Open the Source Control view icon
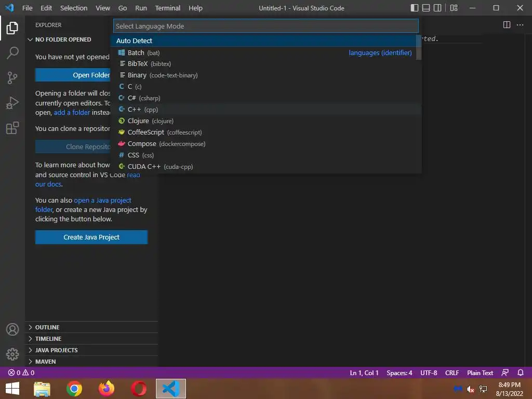The image size is (532, 399). tap(12, 78)
